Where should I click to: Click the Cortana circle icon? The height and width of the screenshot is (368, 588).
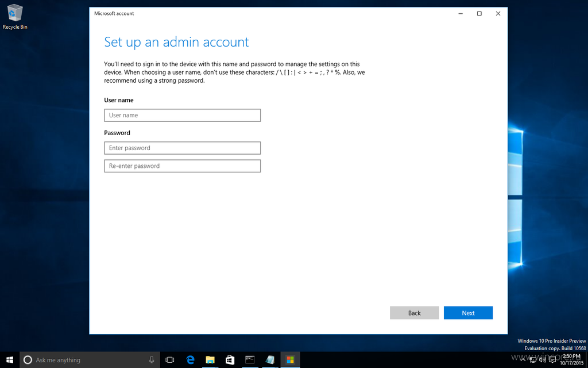coord(28,360)
